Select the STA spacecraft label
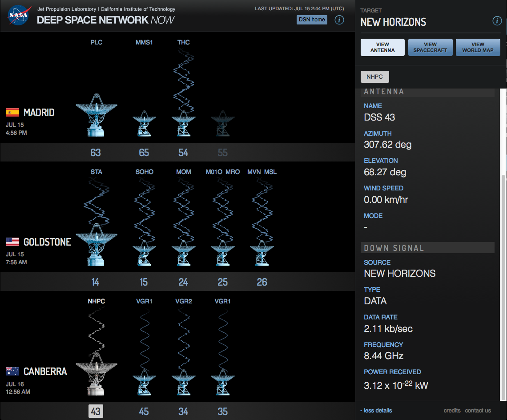Viewport: 507px width, 420px height. point(97,172)
